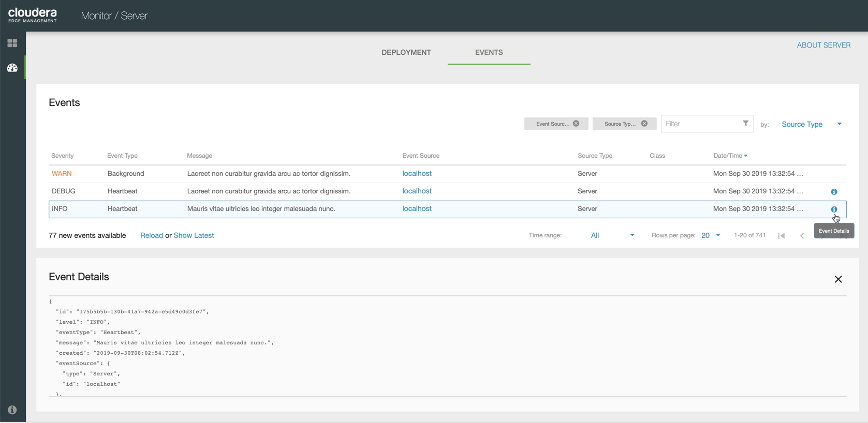The image size is (868, 423).
Task: Click the About Server link
Action: point(823,45)
